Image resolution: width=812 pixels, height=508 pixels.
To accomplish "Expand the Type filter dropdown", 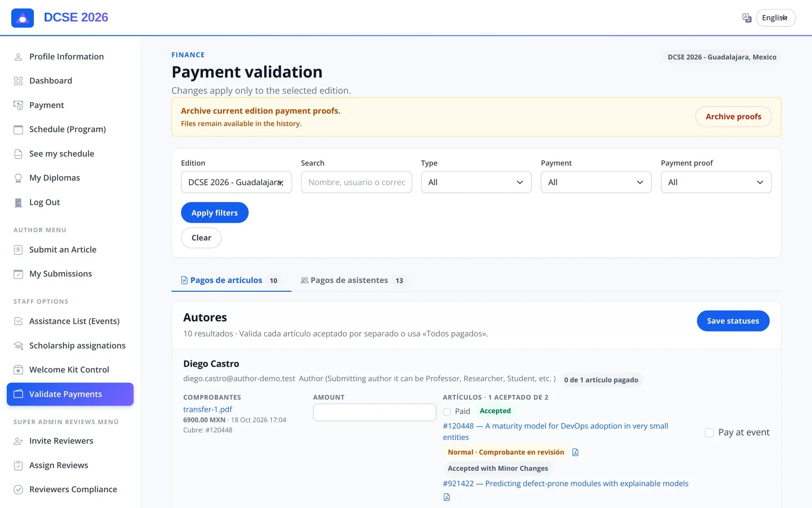I will coord(476,182).
